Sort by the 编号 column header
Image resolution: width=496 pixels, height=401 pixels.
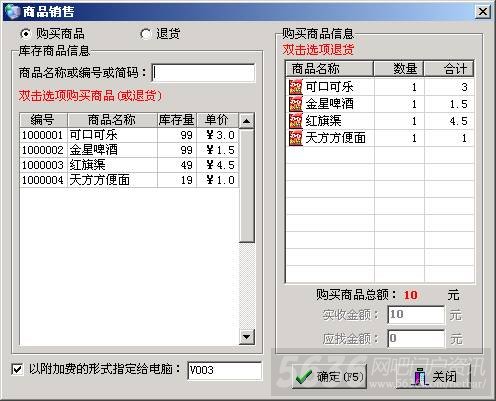(x=43, y=120)
